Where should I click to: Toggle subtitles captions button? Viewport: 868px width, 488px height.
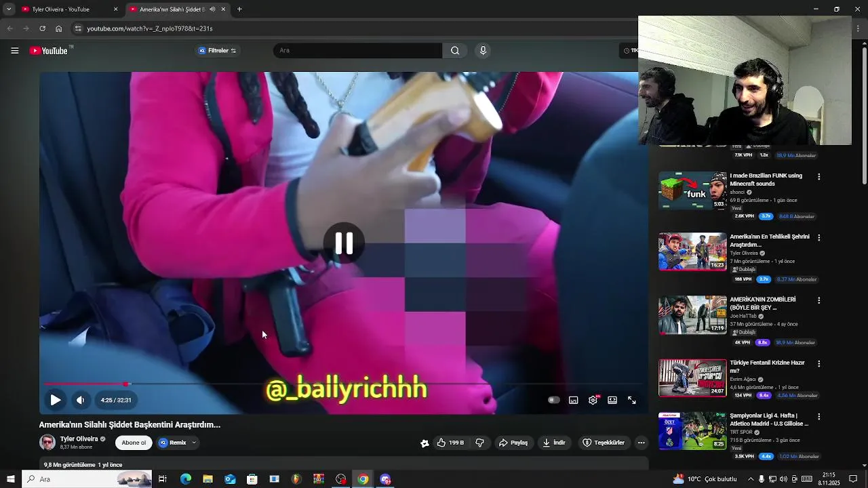573,400
